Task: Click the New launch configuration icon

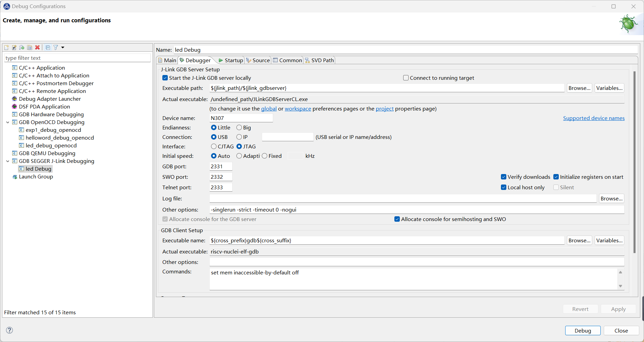Action: 6,48
